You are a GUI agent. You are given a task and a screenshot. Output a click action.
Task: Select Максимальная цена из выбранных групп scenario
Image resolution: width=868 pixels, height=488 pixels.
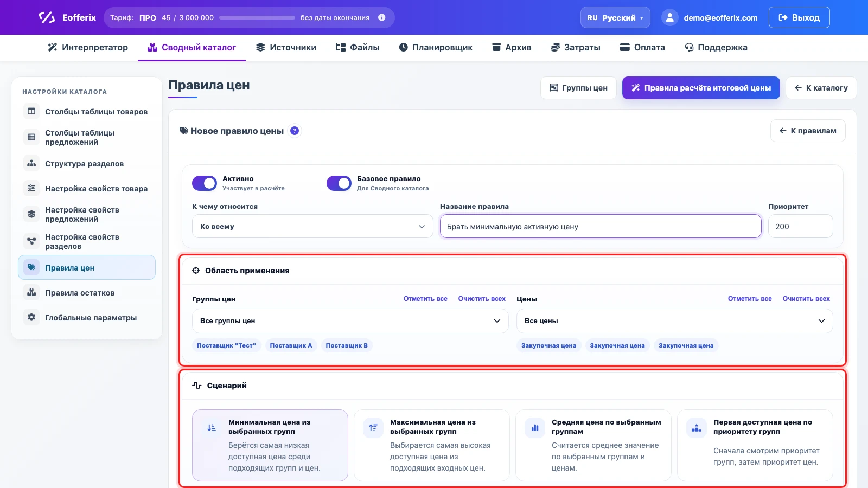[432, 445]
